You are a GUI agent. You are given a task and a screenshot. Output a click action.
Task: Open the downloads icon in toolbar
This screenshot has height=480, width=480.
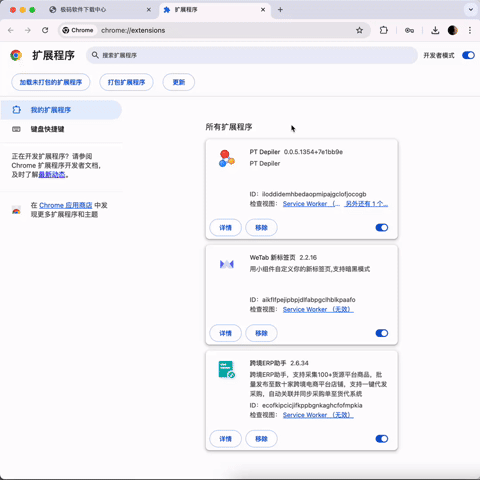(x=435, y=30)
